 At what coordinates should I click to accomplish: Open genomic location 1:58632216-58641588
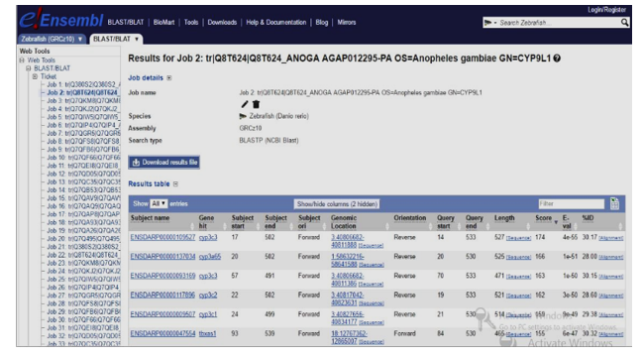click(348, 260)
